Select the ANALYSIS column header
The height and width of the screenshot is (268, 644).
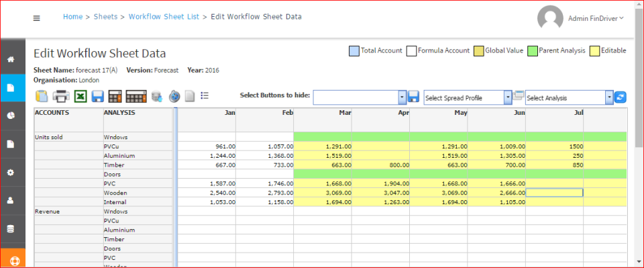tap(138, 120)
